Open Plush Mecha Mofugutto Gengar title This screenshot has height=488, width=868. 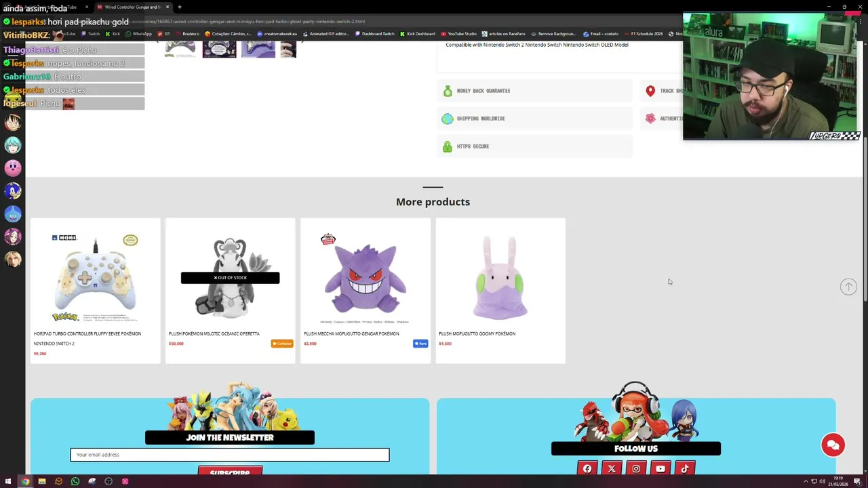(351, 333)
